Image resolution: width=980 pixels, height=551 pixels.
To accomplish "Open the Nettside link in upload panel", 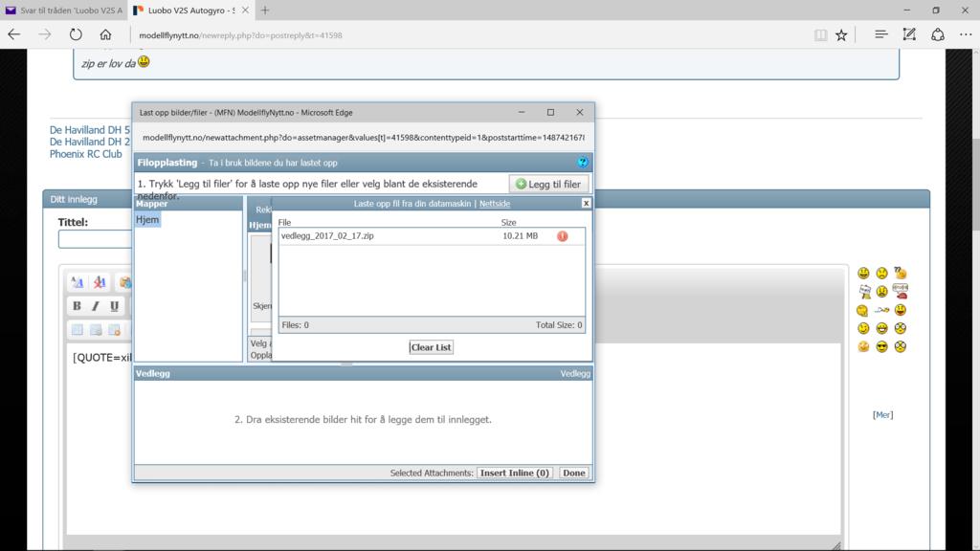I will (495, 204).
